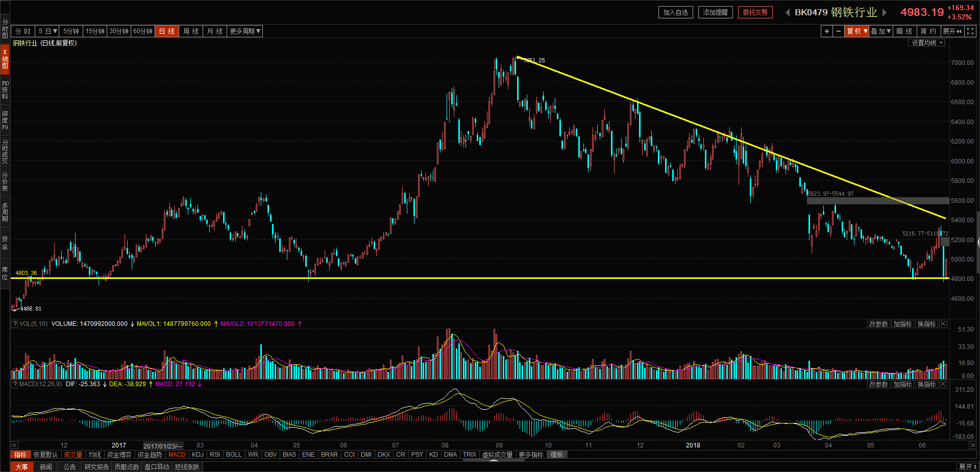Enter fullscreen chart mode
The height and width of the screenshot is (472, 980).
[970, 31]
